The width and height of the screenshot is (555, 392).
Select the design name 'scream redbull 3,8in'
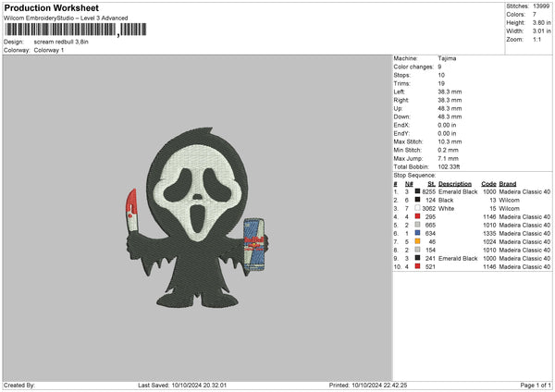pyautogui.click(x=61, y=42)
